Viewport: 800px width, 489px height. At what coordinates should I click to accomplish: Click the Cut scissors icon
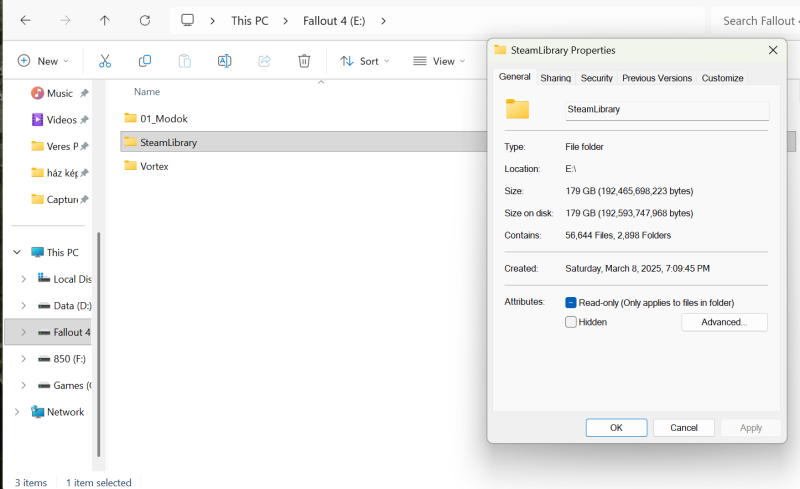click(105, 61)
